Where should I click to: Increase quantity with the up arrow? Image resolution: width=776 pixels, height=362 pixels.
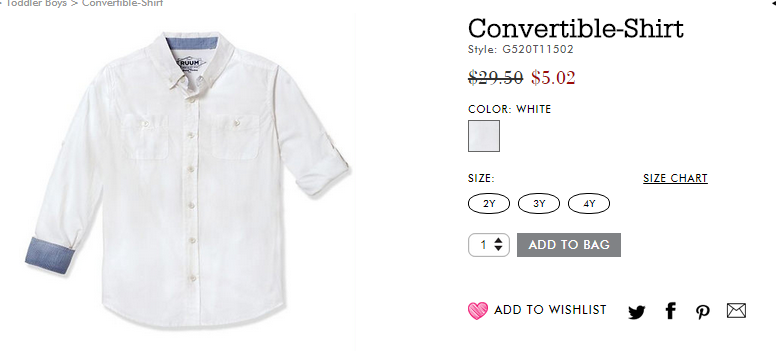coord(498,240)
